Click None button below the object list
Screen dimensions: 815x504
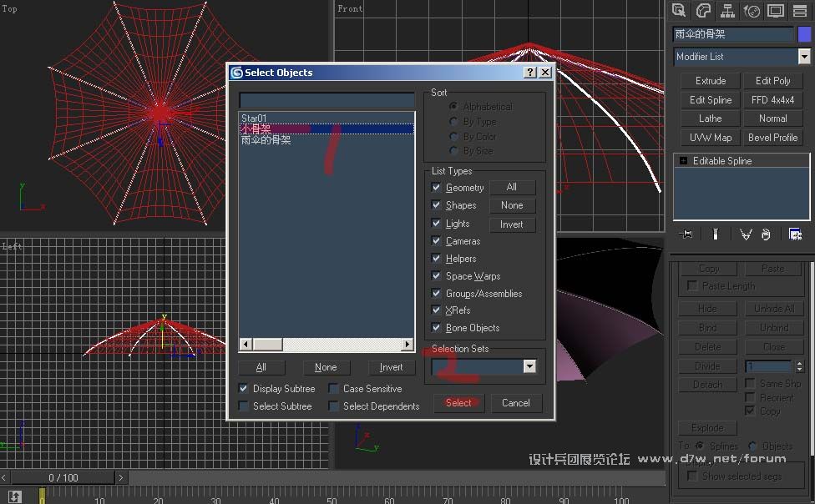[x=326, y=367]
